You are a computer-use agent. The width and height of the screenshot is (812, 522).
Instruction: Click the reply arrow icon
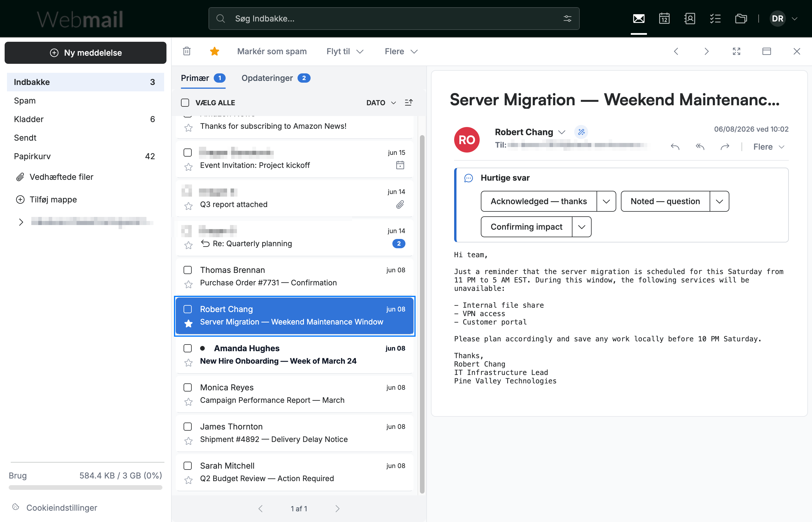pos(675,147)
